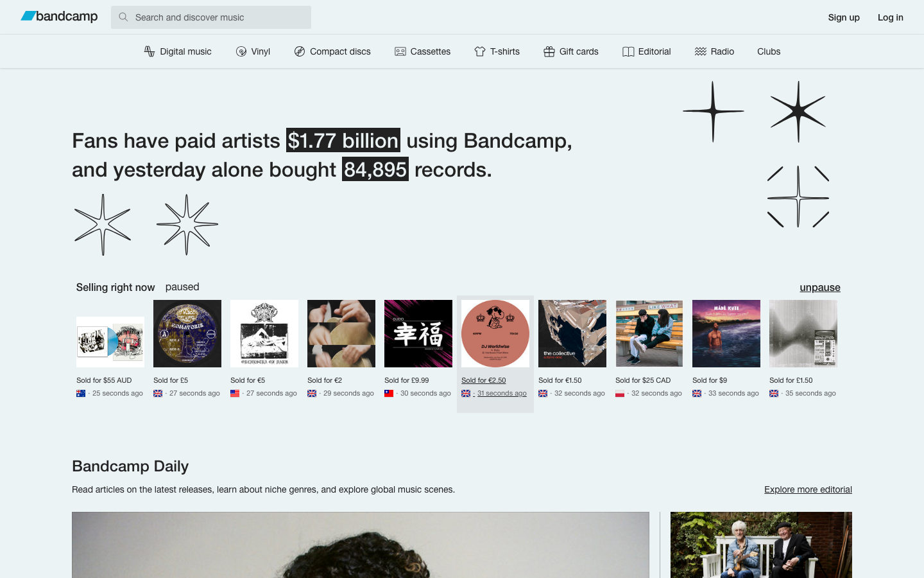Image resolution: width=924 pixels, height=578 pixels.
Task: Click the Compact discs icon
Action: coord(300,51)
